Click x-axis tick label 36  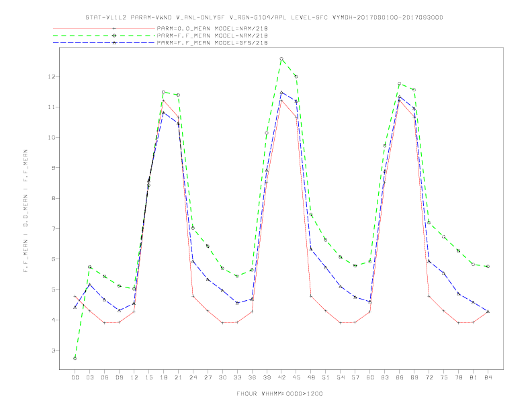[252, 377]
